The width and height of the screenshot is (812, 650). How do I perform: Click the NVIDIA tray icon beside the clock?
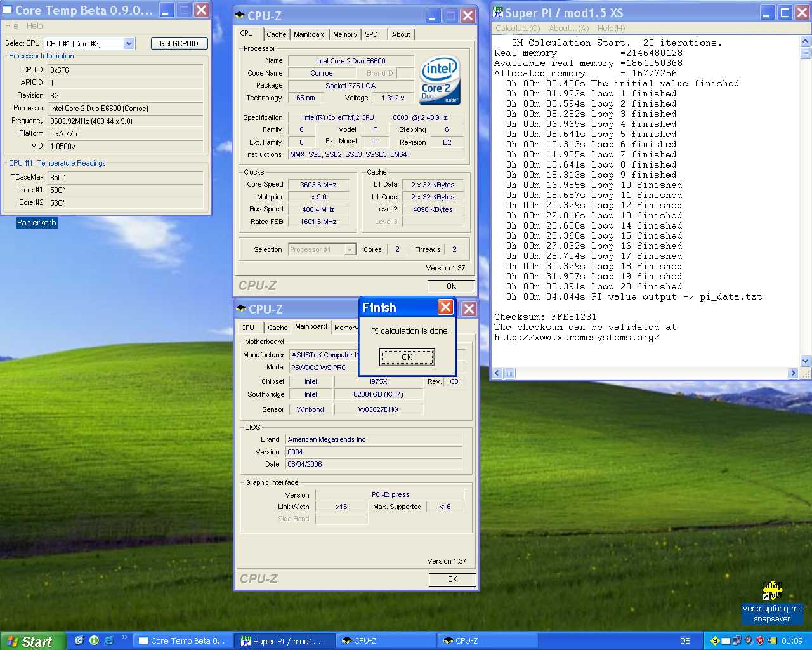point(772,641)
